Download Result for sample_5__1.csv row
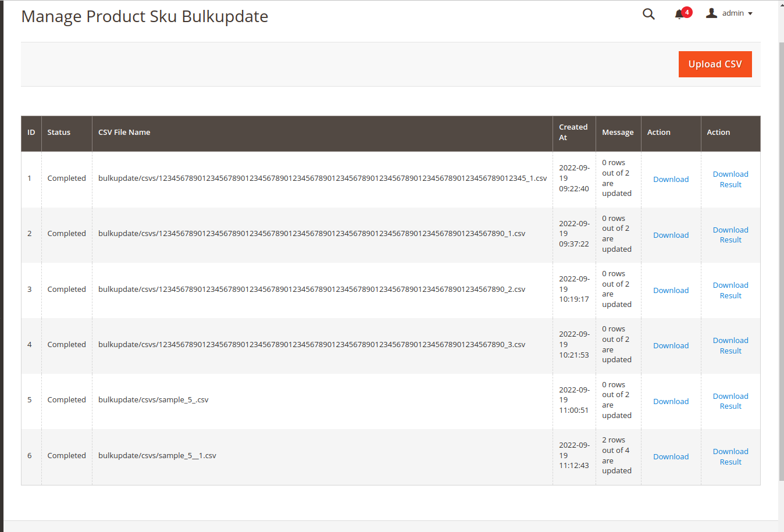The image size is (784, 532). tap(730, 456)
